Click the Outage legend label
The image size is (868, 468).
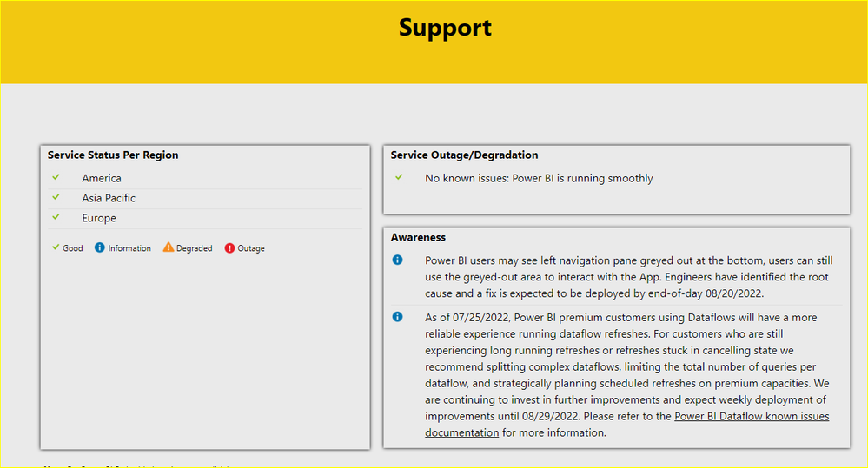[x=251, y=248]
